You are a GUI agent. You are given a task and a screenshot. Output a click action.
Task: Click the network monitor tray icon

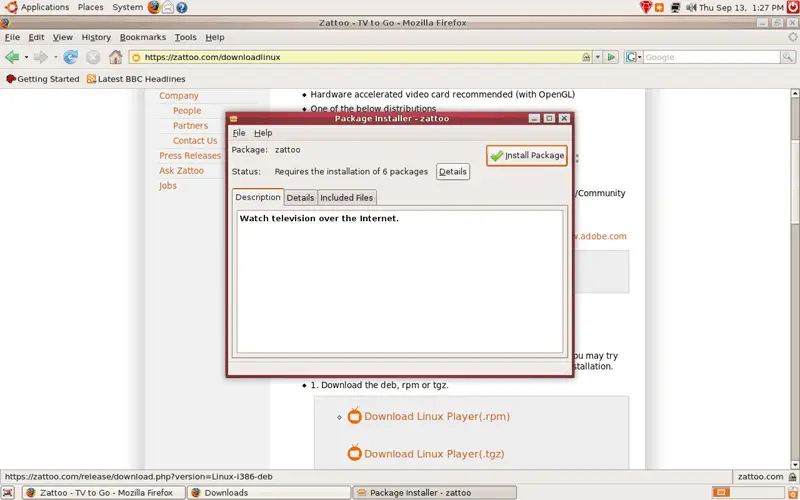coord(676,7)
